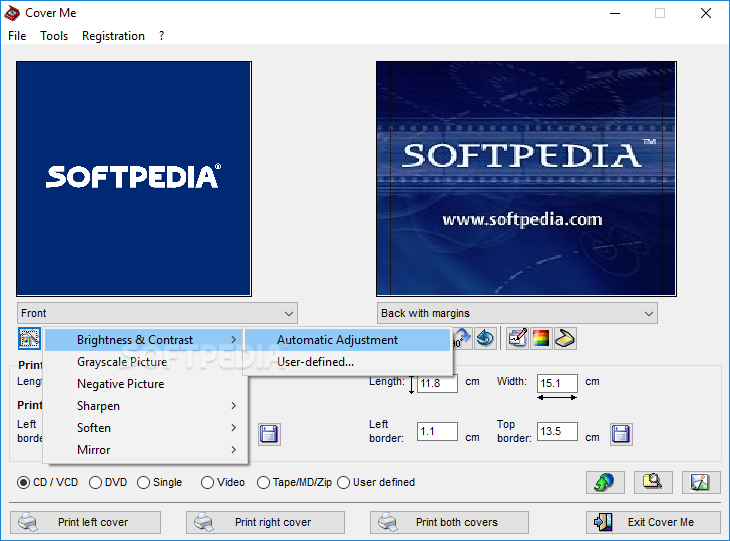Open the Front cover type dropdown

click(x=157, y=313)
